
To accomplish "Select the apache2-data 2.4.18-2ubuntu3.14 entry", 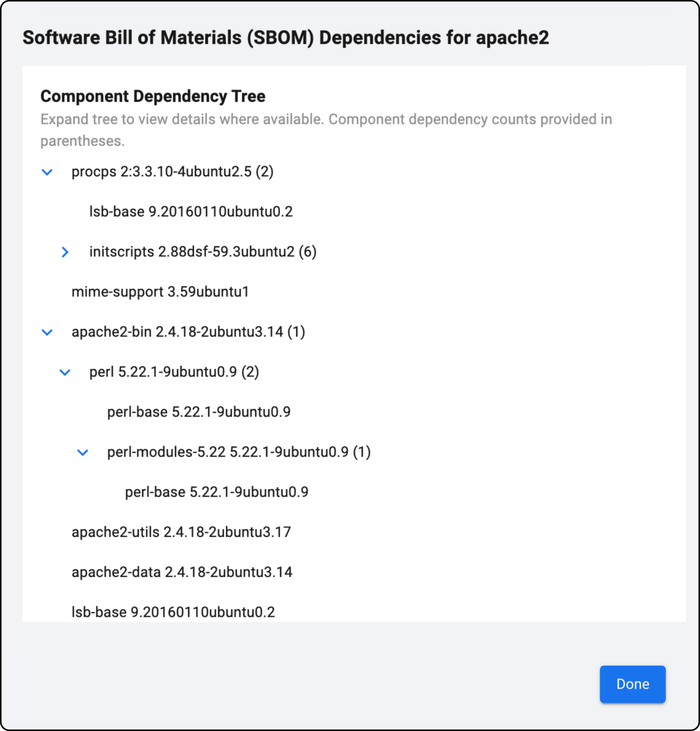I will pos(182,572).
